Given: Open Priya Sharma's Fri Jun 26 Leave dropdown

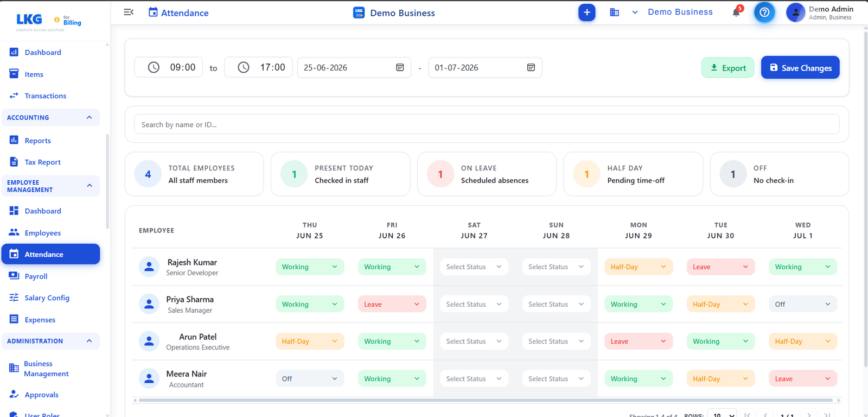Looking at the screenshot, I should click(x=392, y=304).
